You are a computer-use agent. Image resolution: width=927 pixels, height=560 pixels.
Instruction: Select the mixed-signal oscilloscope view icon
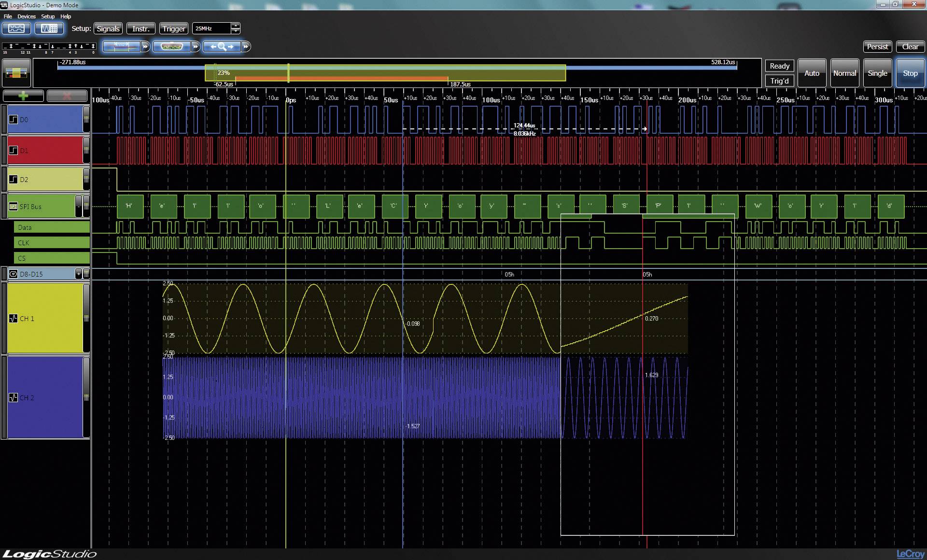click(49, 28)
